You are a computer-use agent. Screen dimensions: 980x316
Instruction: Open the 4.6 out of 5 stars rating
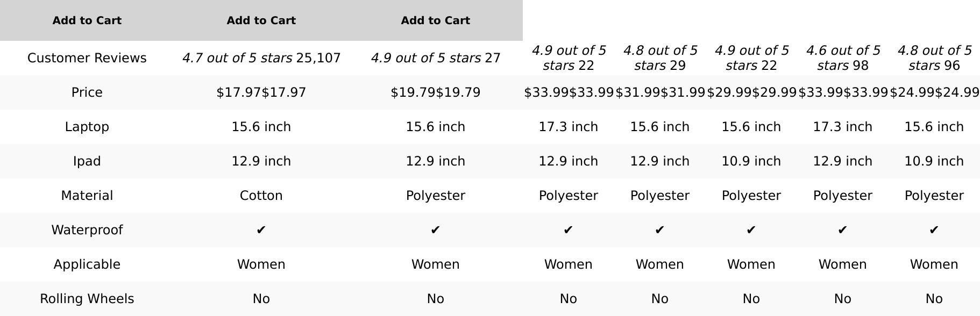[x=843, y=58]
